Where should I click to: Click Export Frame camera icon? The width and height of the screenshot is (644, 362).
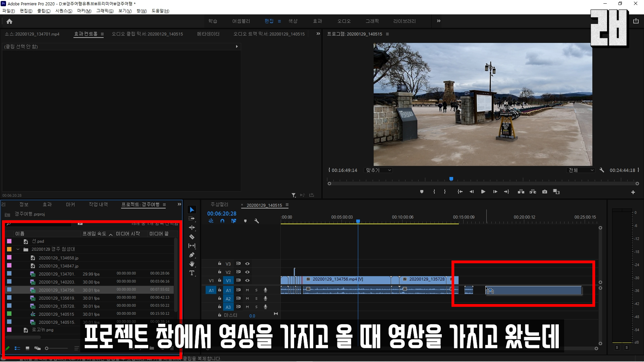click(x=545, y=192)
